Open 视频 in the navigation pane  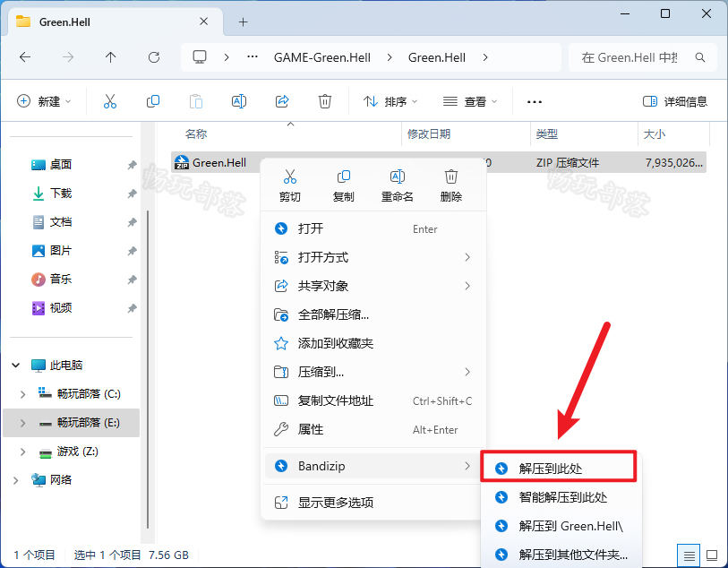point(61,308)
